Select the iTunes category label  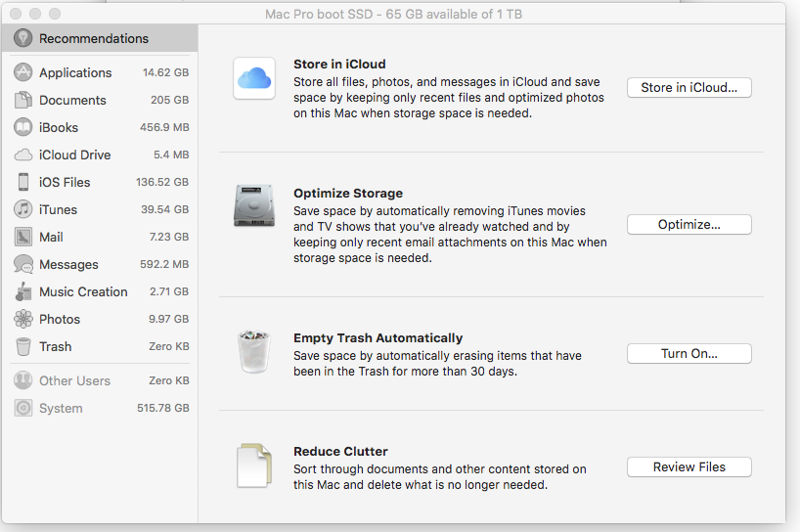[x=58, y=209]
